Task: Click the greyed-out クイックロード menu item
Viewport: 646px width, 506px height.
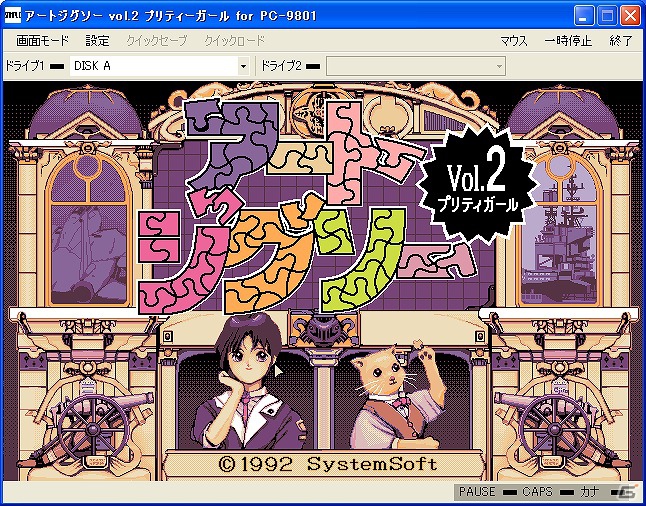Action: point(234,41)
